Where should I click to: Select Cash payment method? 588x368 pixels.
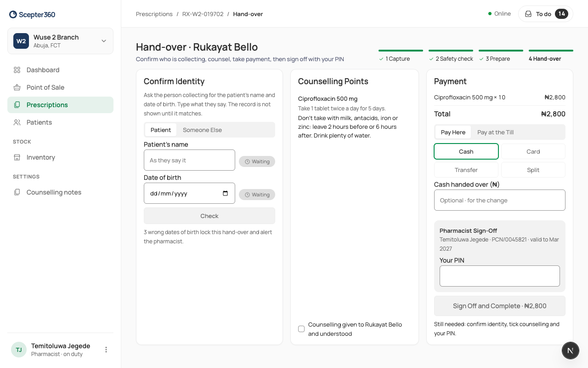466,151
